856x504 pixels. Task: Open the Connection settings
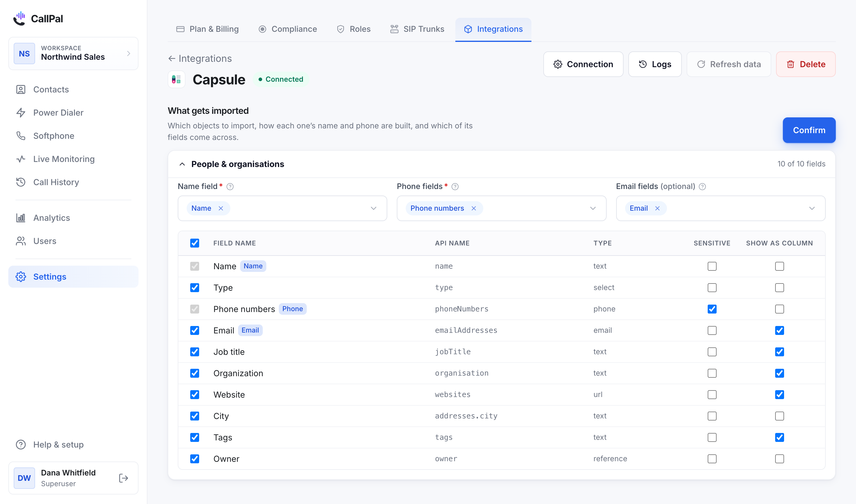click(583, 64)
